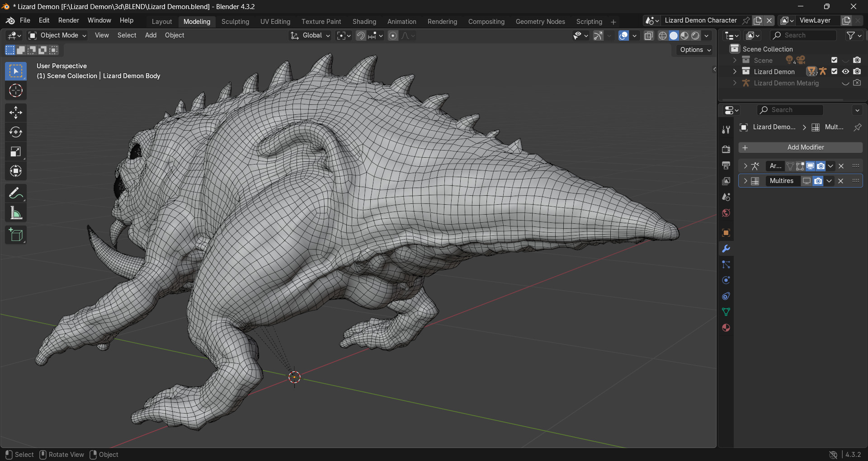Image resolution: width=868 pixels, height=461 pixels.
Task: Toggle render camera for Scene collection
Action: coord(857,60)
